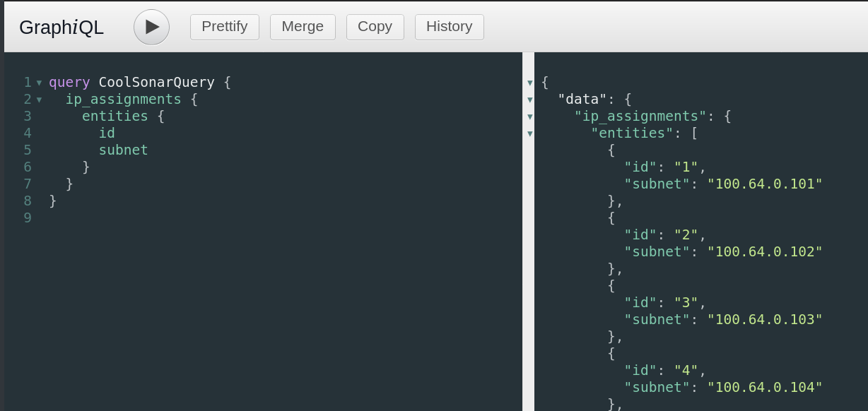868x411 pixels.
Task: Click the GraphiQL title
Action: [61, 28]
